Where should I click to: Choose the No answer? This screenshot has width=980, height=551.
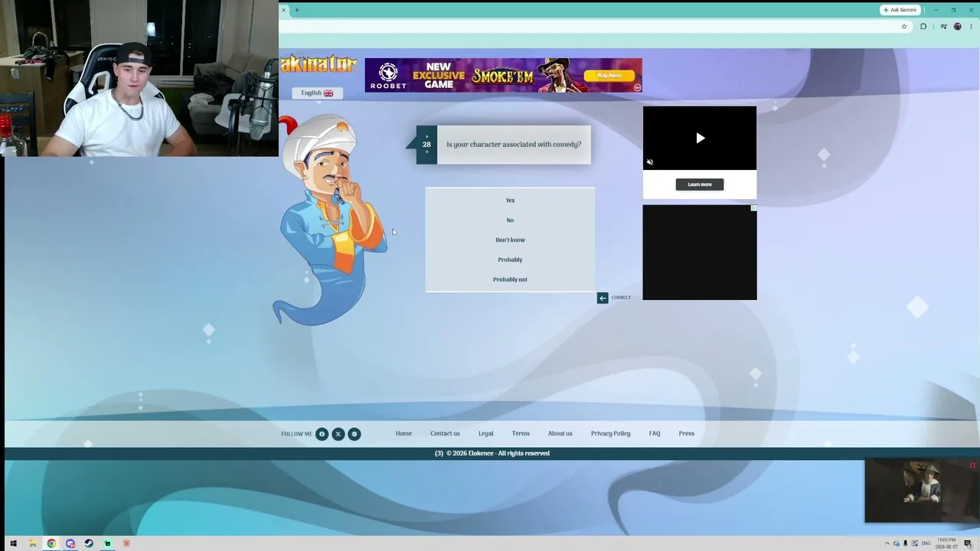pos(510,220)
